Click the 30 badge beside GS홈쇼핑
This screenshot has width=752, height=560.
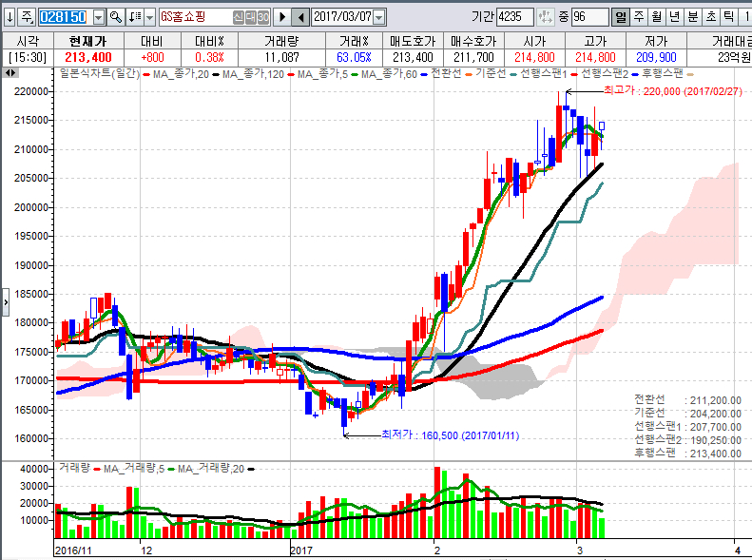tap(262, 17)
